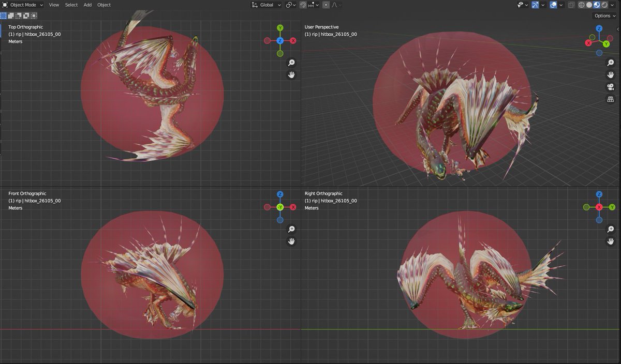
Task: Click the zoom magnifier in Front Orthographic view
Action: pos(291,229)
